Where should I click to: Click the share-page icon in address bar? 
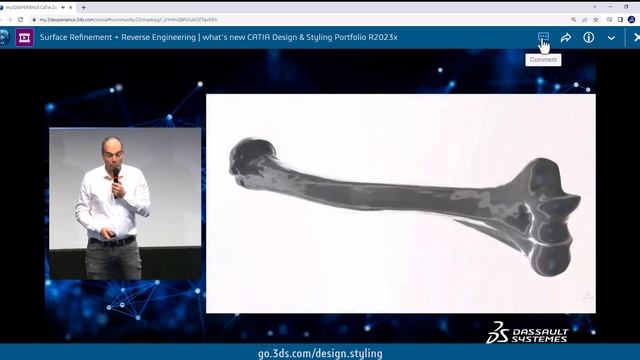coord(584,20)
